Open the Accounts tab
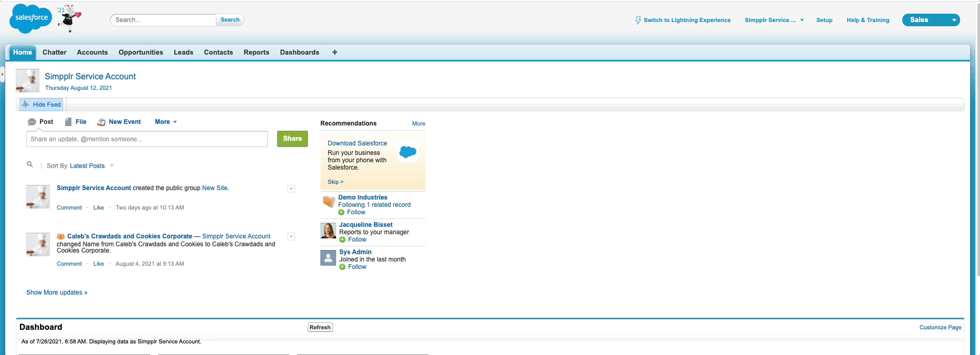 click(92, 53)
